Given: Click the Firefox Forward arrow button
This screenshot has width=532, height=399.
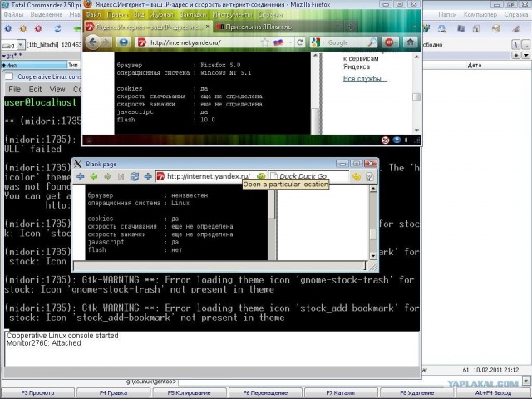Looking at the screenshot, I should point(106,42).
